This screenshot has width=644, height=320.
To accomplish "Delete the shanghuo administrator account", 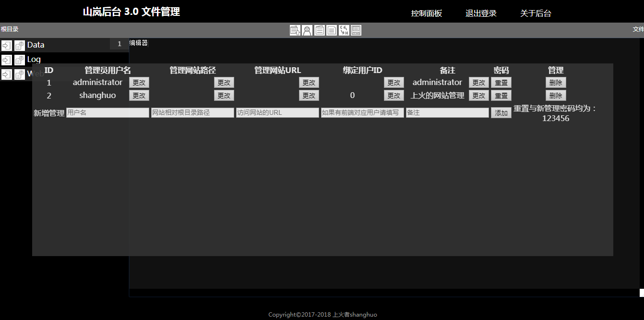I will (556, 96).
